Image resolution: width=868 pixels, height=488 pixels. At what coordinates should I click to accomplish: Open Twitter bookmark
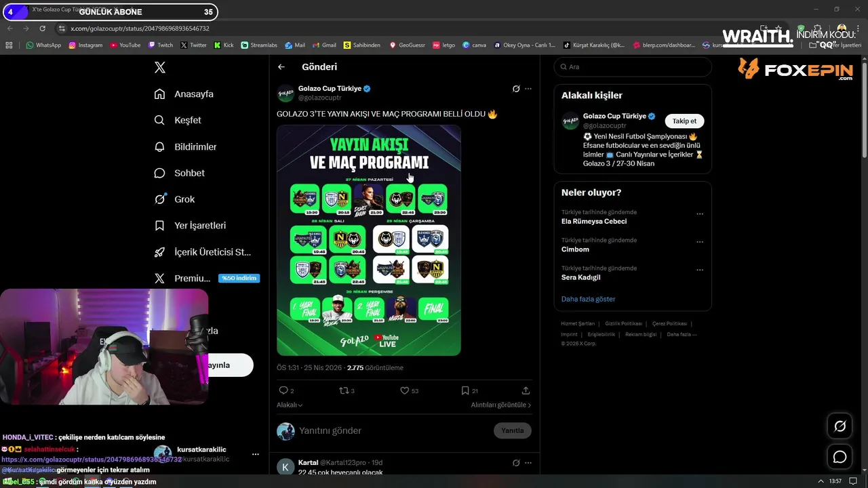pos(193,45)
